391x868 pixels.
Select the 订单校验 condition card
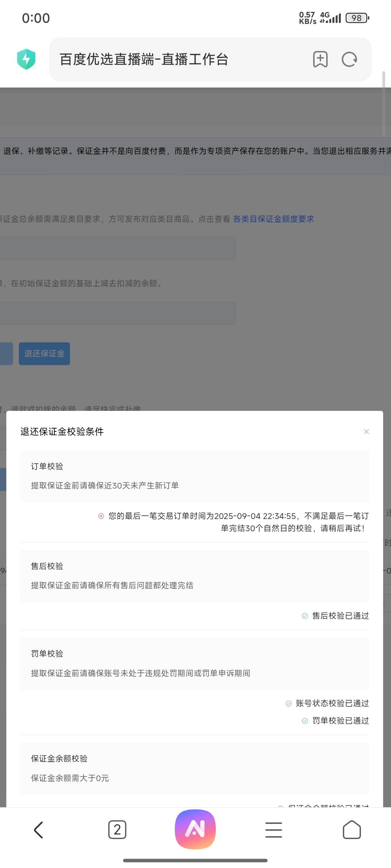tap(194, 476)
